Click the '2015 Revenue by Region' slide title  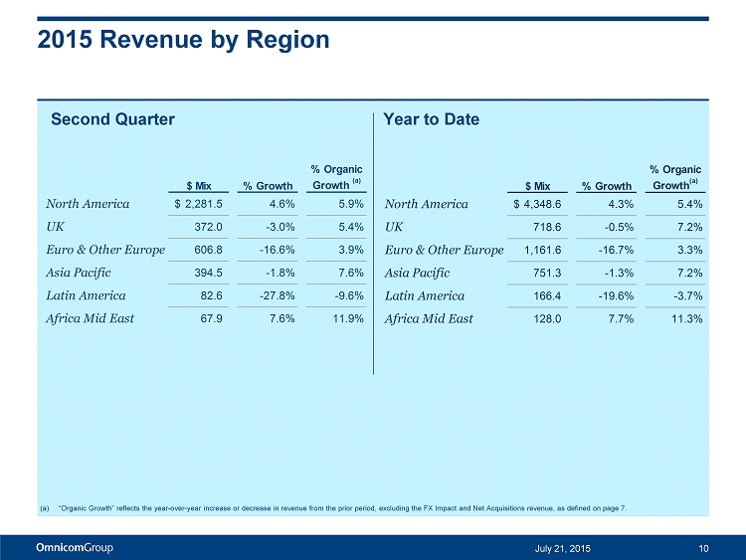(183, 40)
